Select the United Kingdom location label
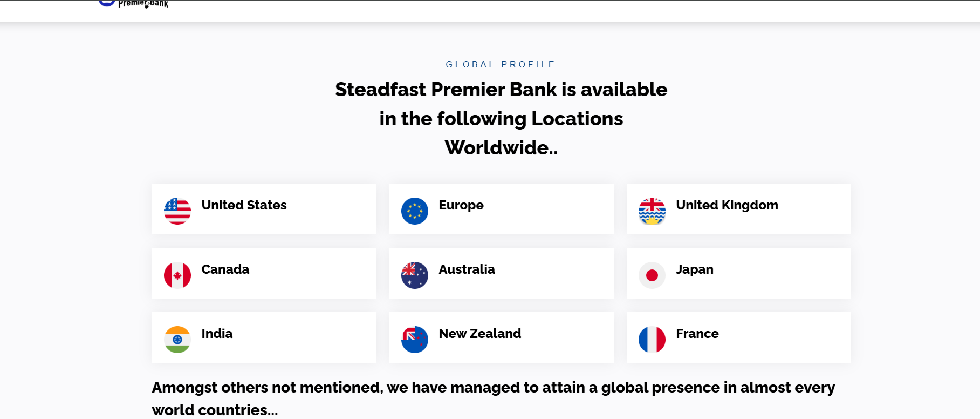Viewport: 980px width, 419px height. [x=727, y=205]
